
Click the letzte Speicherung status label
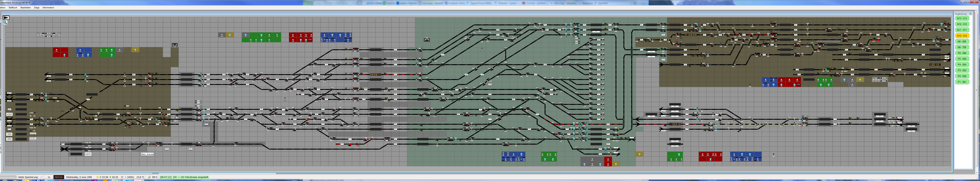pyautogui.click(x=28, y=177)
